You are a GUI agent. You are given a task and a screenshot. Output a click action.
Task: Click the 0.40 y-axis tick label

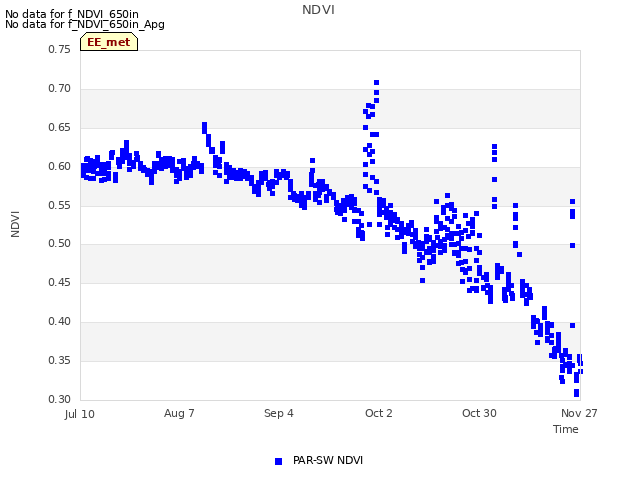(60, 322)
